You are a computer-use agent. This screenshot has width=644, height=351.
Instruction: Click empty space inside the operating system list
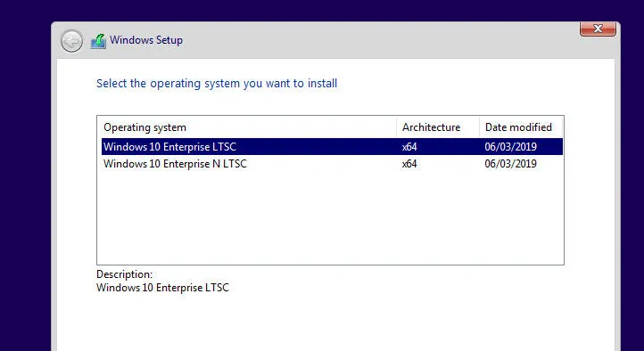[330, 218]
